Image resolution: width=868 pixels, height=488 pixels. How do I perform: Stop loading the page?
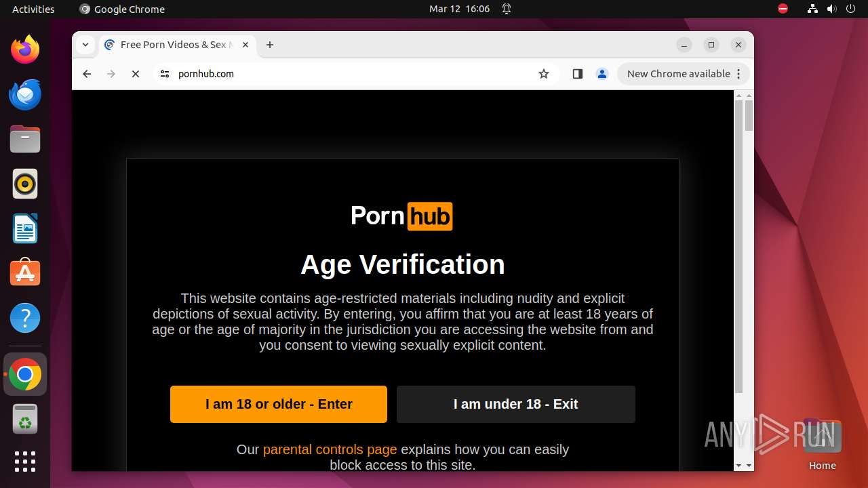click(x=136, y=74)
